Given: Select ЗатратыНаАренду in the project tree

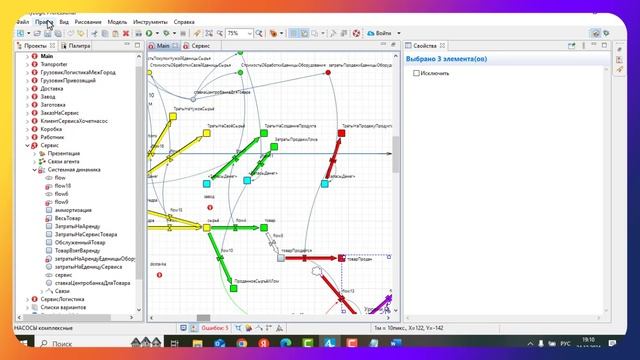Looking at the screenshot, I should tap(77, 227).
